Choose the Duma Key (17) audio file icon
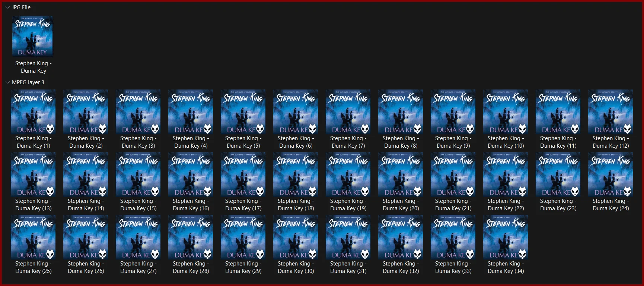The image size is (644, 286). point(243,175)
